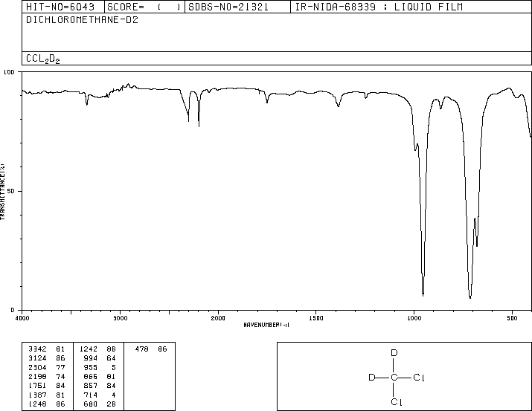The height and width of the screenshot is (411, 532).
Task: Select the SCORE field in header
Action: pyautogui.click(x=144, y=7)
